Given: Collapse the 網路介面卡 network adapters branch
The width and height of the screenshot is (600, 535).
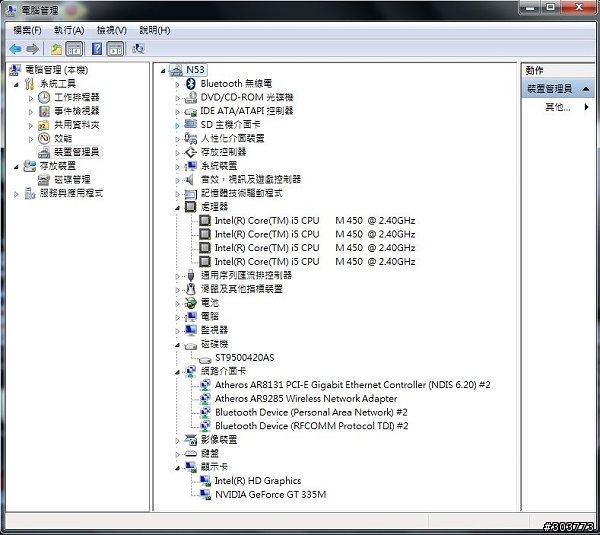Looking at the screenshot, I should [177, 372].
